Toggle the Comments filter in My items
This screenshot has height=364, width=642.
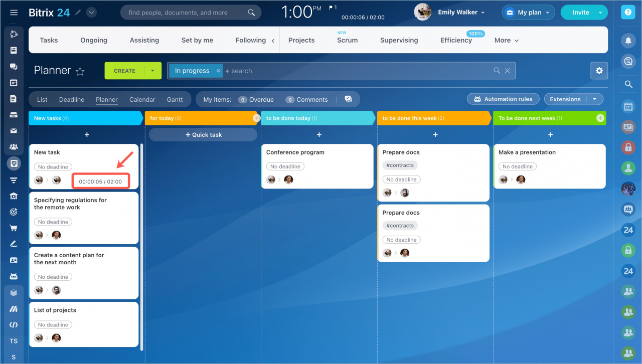point(307,99)
